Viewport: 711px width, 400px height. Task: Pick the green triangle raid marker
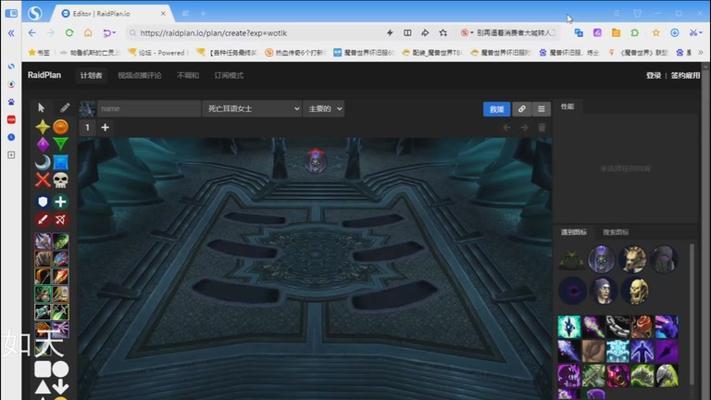(60, 145)
